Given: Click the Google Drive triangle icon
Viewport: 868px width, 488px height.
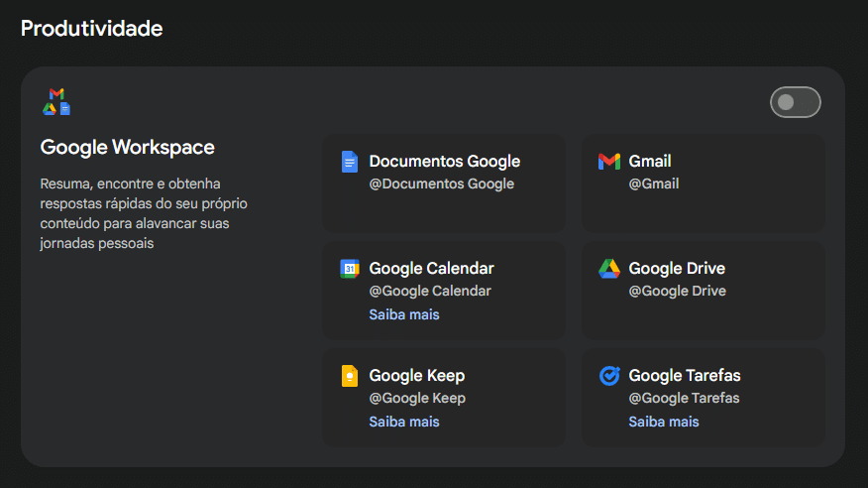Looking at the screenshot, I should click(x=609, y=269).
